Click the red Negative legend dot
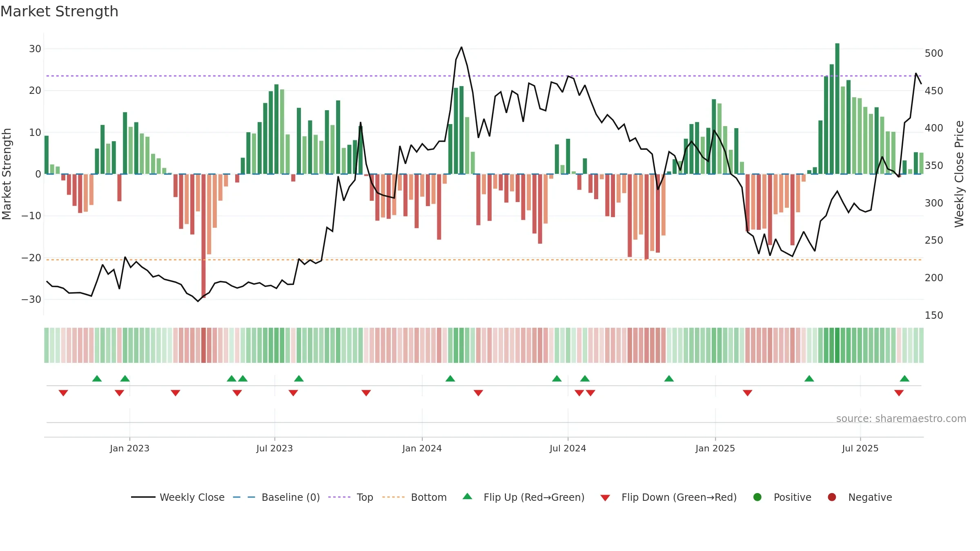 tap(832, 497)
